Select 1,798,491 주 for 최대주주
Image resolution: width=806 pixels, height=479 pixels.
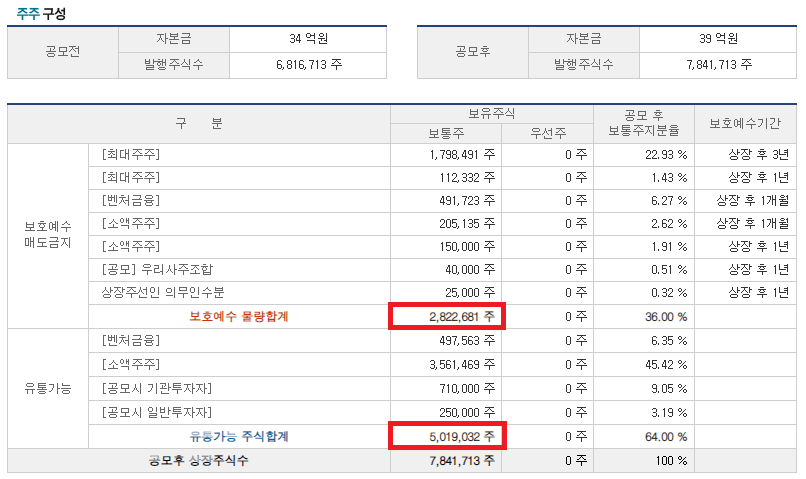coord(462,155)
